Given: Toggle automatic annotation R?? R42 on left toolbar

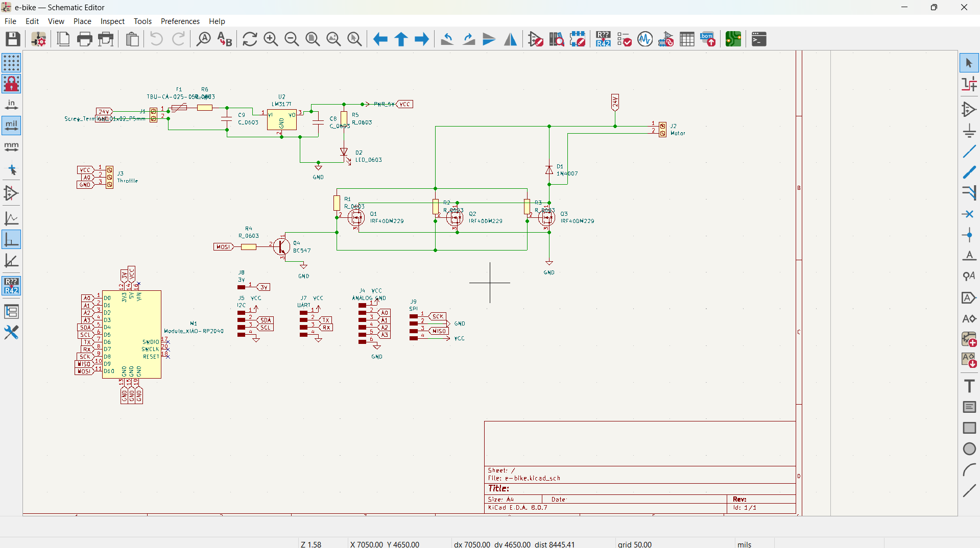Looking at the screenshot, I should [11, 286].
